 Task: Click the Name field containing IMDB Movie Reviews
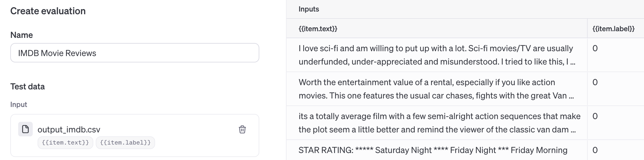coord(134,53)
